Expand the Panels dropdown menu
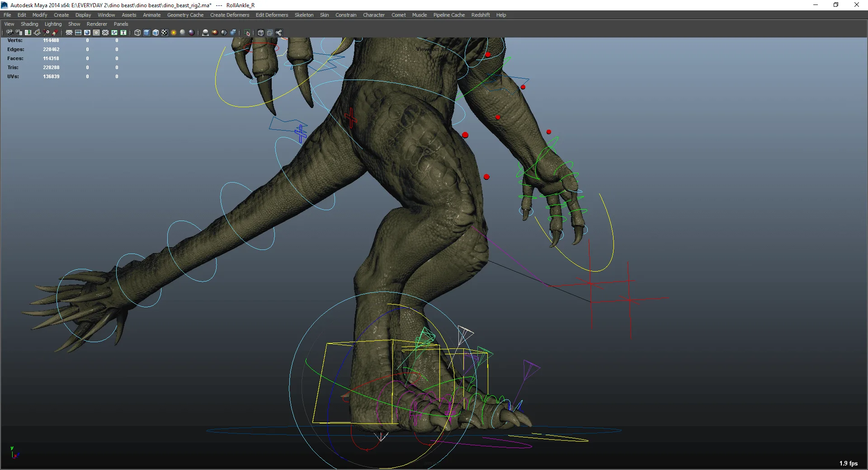 click(121, 24)
